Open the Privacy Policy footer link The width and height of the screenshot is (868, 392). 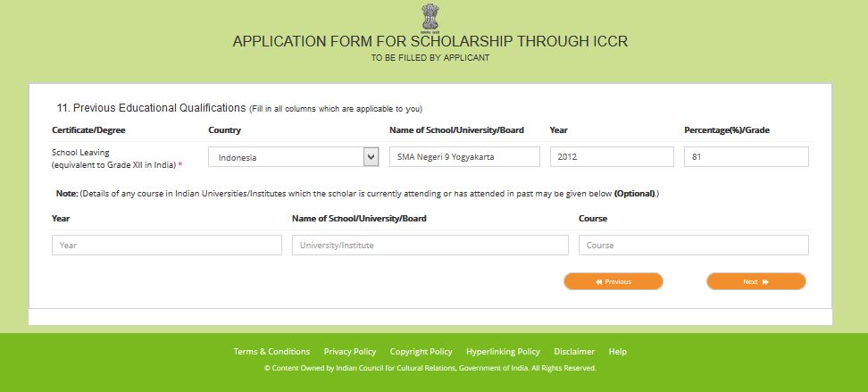pyautogui.click(x=350, y=352)
